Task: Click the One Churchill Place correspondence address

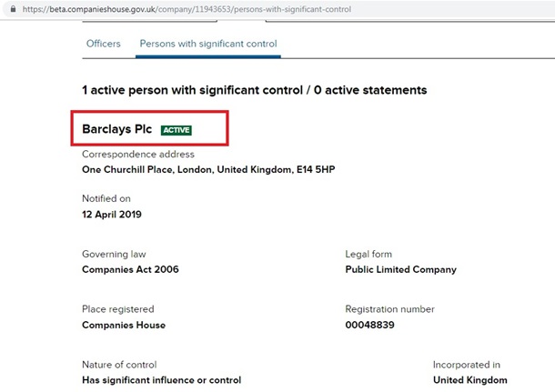Action: click(208, 169)
